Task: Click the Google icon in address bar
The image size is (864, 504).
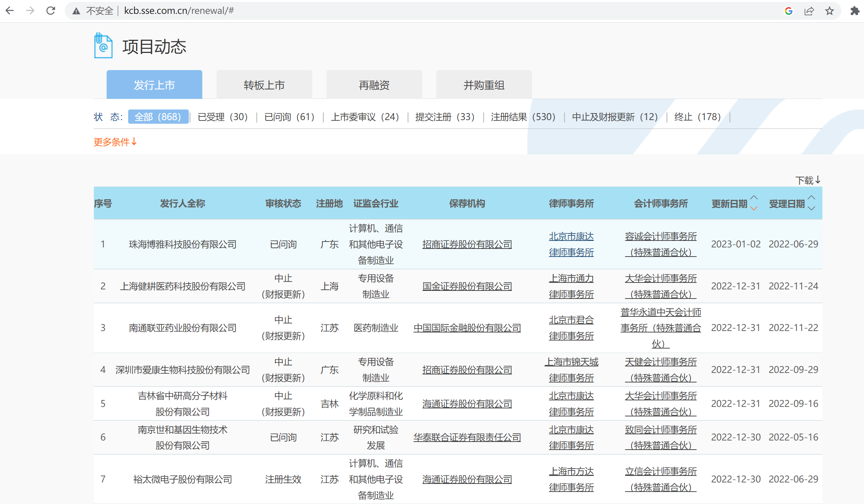Action: click(x=788, y=11)
